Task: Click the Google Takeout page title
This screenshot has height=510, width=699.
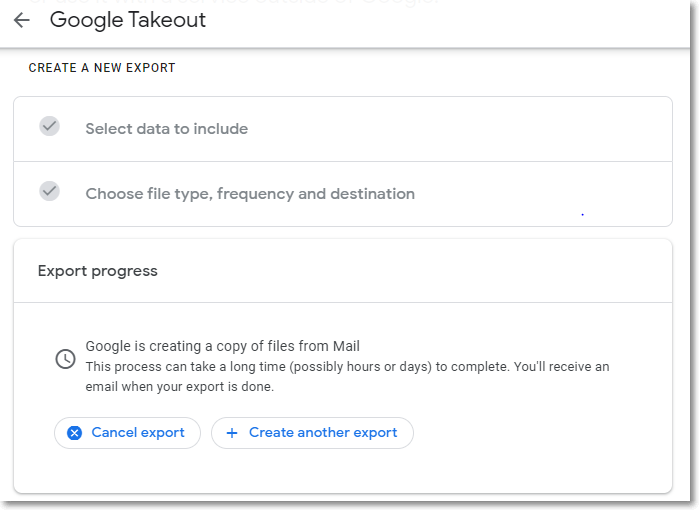Action: point(127,20)
